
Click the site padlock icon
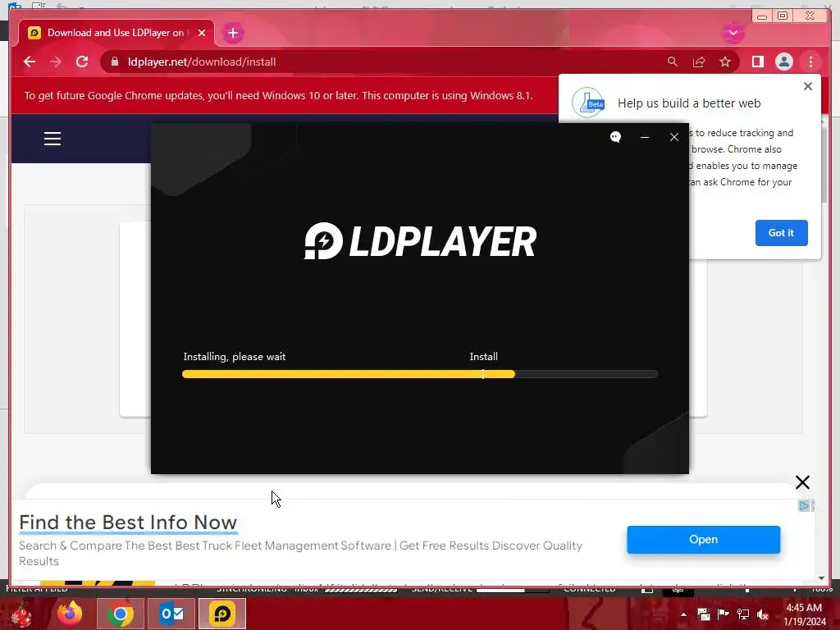[x=115, y=62]
